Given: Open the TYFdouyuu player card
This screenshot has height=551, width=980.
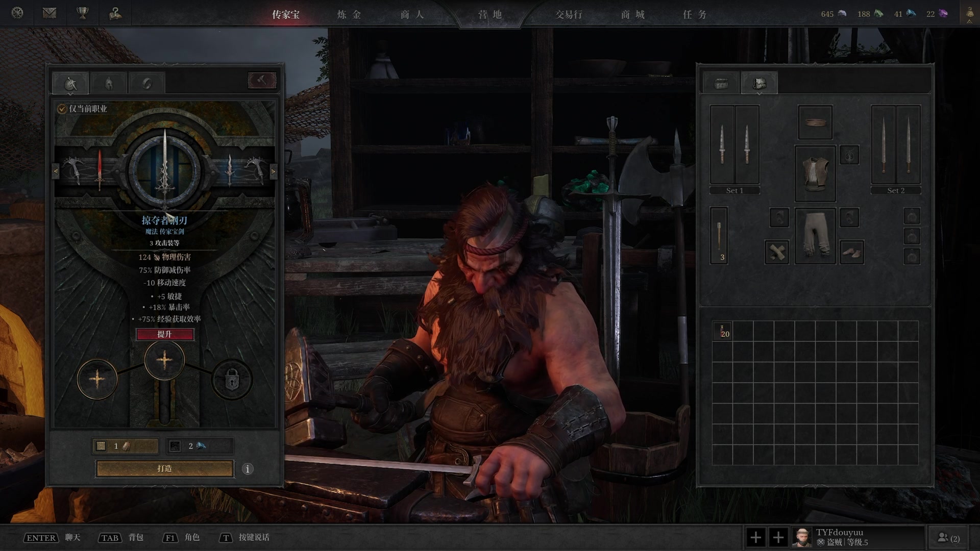Looking at the screenshot, I should pyautogui.click(x=859, y=537).
